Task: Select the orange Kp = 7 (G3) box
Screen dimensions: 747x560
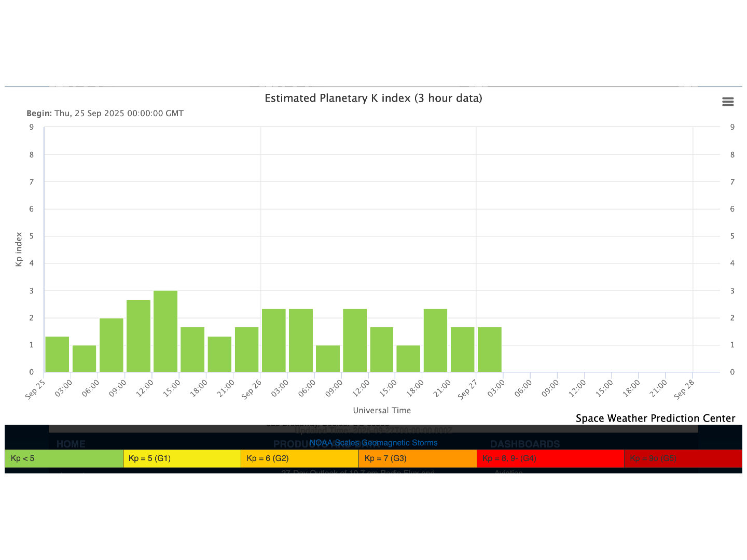Action: point(417,458)
